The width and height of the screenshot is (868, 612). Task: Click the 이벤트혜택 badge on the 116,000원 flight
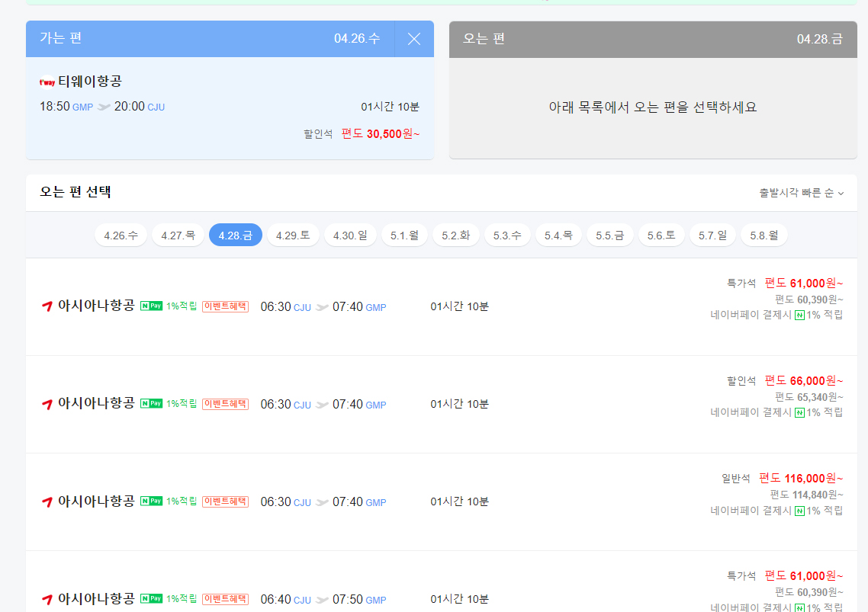point(225,501)
